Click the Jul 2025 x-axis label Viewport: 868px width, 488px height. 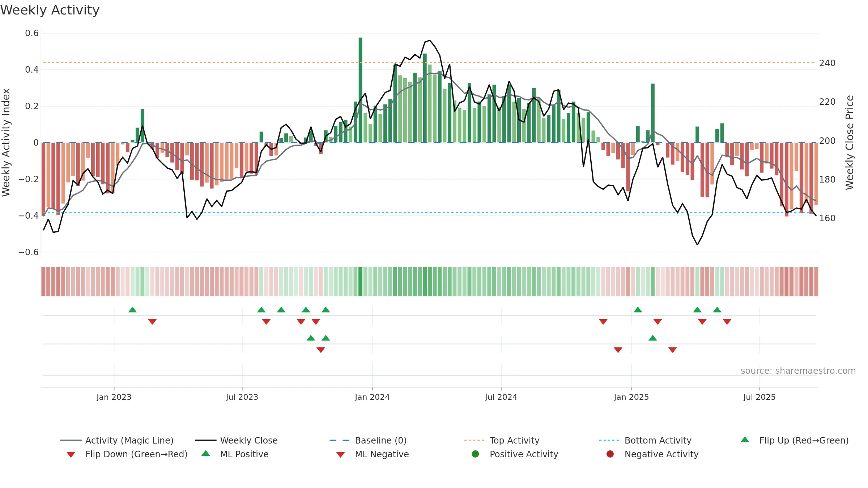(x=759, y=397)
